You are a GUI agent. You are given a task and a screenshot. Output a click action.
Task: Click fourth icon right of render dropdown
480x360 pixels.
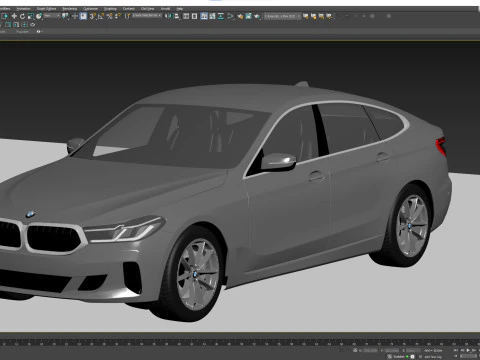point(329,16)
